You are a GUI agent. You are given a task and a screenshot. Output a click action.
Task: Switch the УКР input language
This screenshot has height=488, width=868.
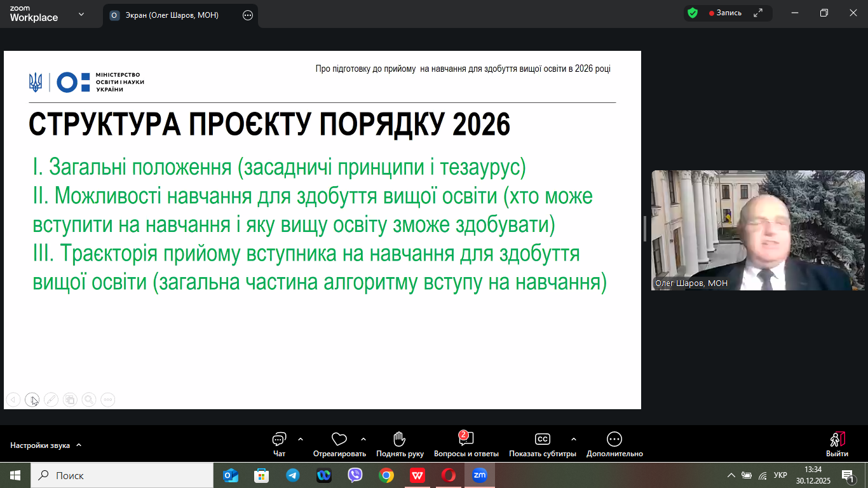pos(780,475)
